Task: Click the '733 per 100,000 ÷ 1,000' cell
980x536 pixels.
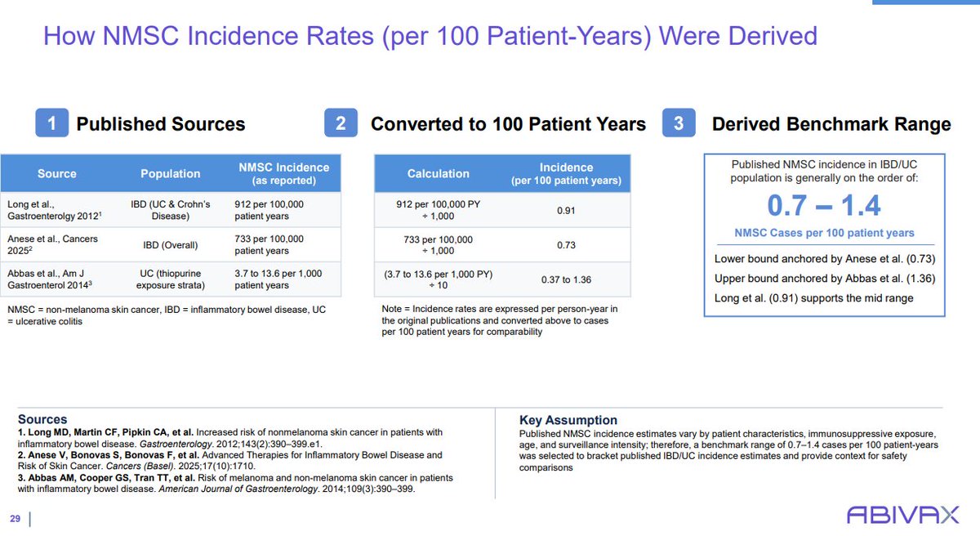Action: pyautogui.click(x=438, y=245)
